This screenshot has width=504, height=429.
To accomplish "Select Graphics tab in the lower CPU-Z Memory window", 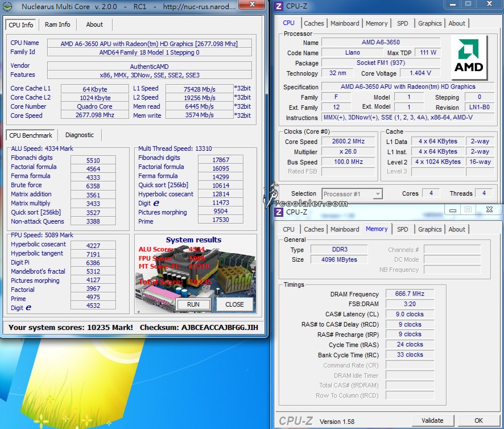I will click(429, 229).
